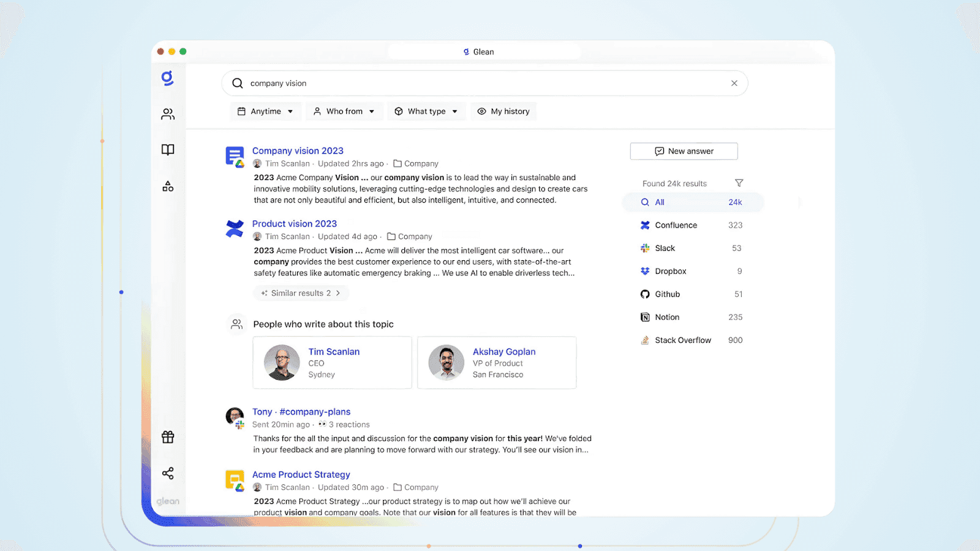Click the Confluence icon beside Product vision 2023
The image size is (980, 551).
point(235,229)
